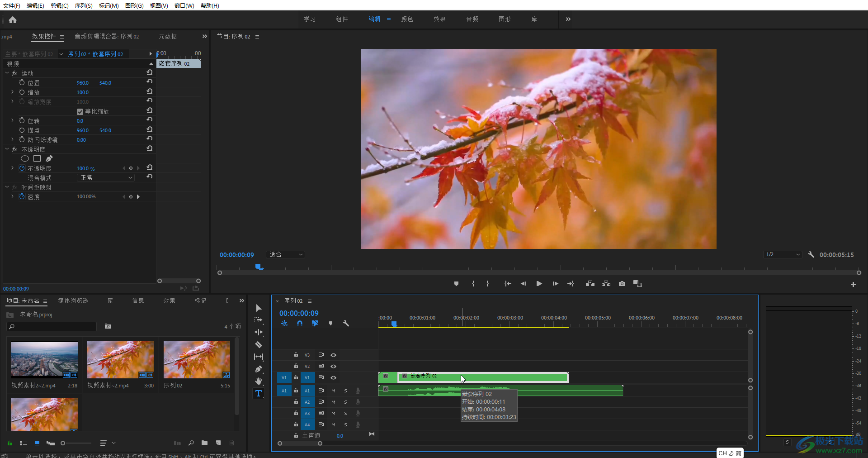Open the Window menu
The height and width of the screenshot is (458, 868).
184,5
